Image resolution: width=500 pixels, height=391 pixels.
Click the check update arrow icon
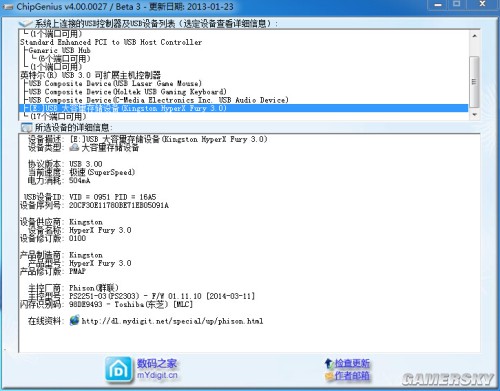329,363
